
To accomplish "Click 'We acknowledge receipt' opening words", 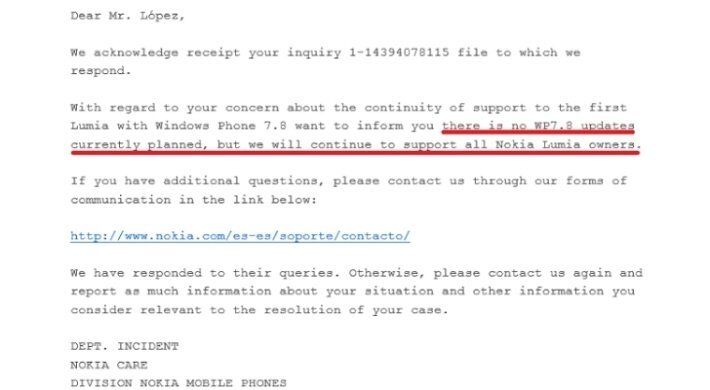I will coord(155,53).
